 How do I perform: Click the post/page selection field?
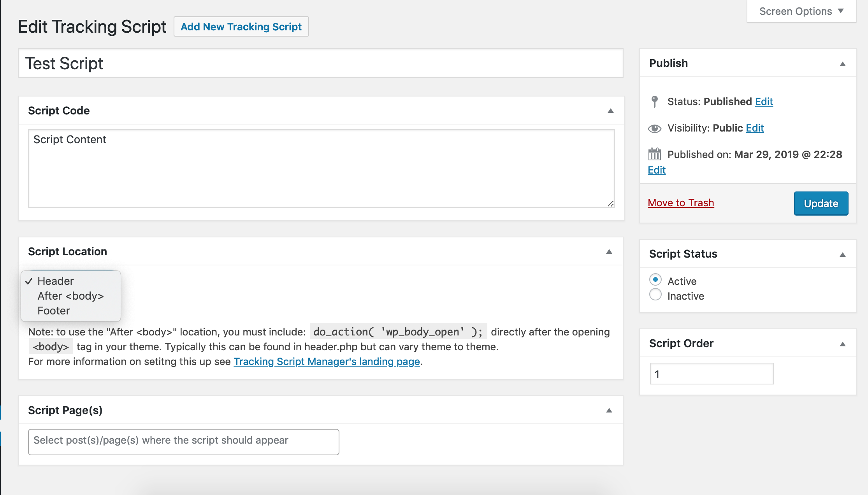coord(184,442)
